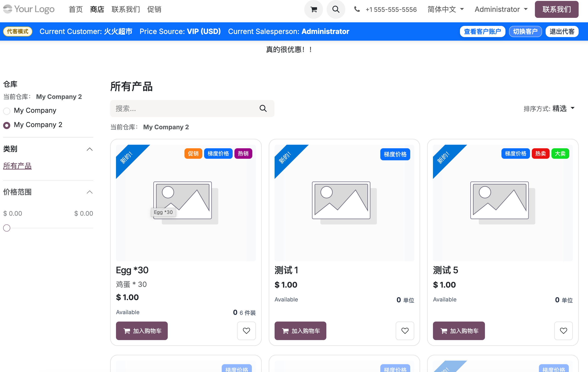Click the phone icon beside +1 555-555-5556
Screen dimensions: 588x372
click(357, 9)
